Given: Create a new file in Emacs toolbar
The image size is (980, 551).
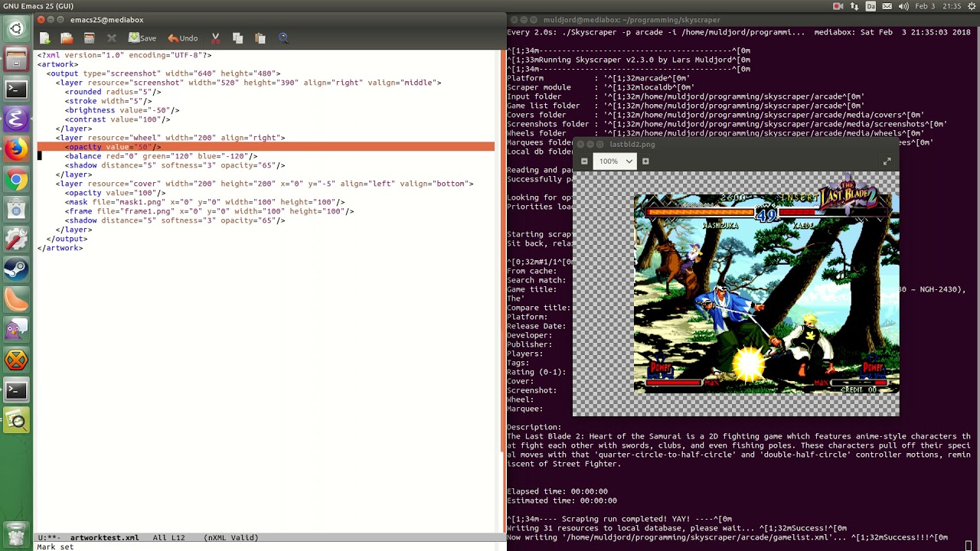Looking at the screenshot, I should [44, 38].
